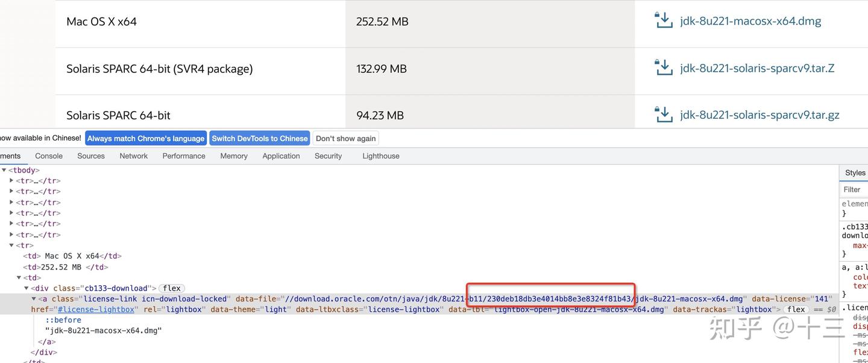Image resolution: width=868 pixels, height=363 pixels.
Task: Click Always match Chrome's language button
Action: [146, 138]
